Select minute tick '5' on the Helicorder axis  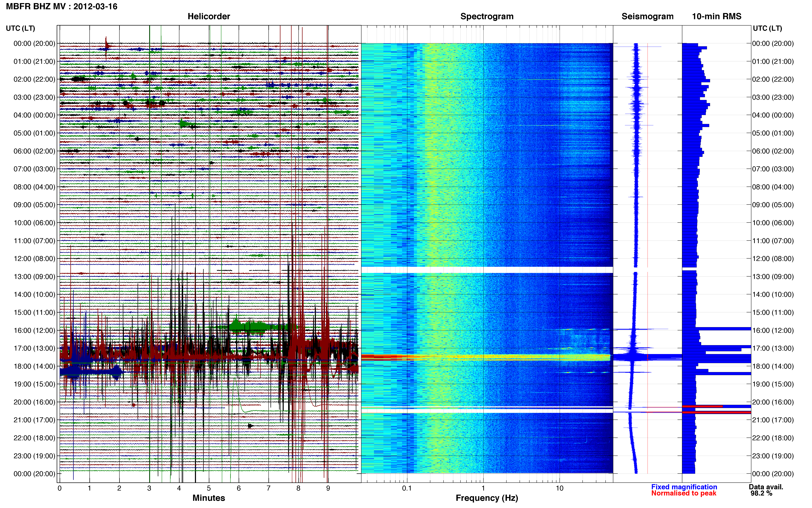(x=209, y=488)
